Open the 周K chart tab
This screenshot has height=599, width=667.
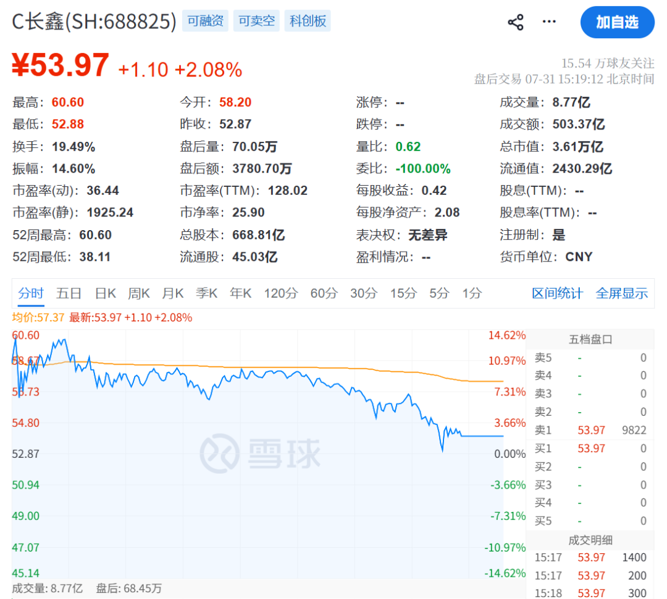pos(139,293)
